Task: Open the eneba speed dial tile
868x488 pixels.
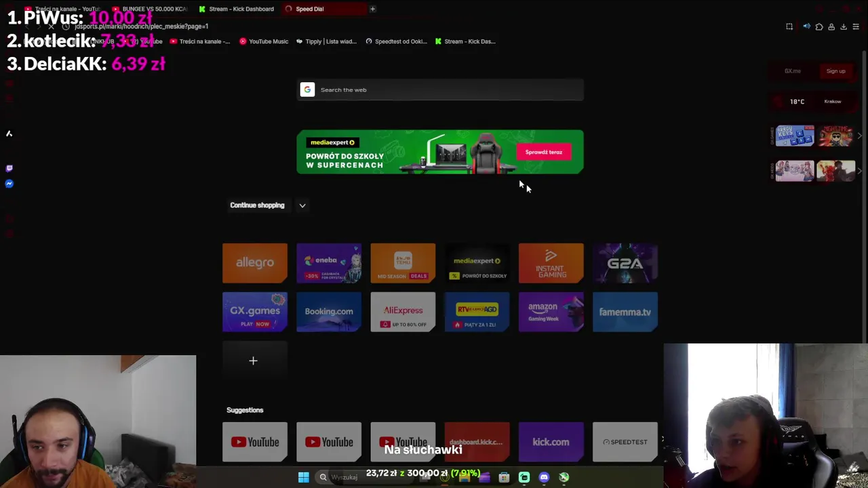Action: coord(329,263)
